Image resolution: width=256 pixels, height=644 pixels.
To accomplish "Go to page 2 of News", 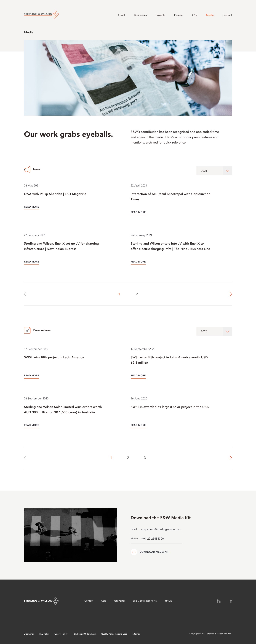I will 137,294.
